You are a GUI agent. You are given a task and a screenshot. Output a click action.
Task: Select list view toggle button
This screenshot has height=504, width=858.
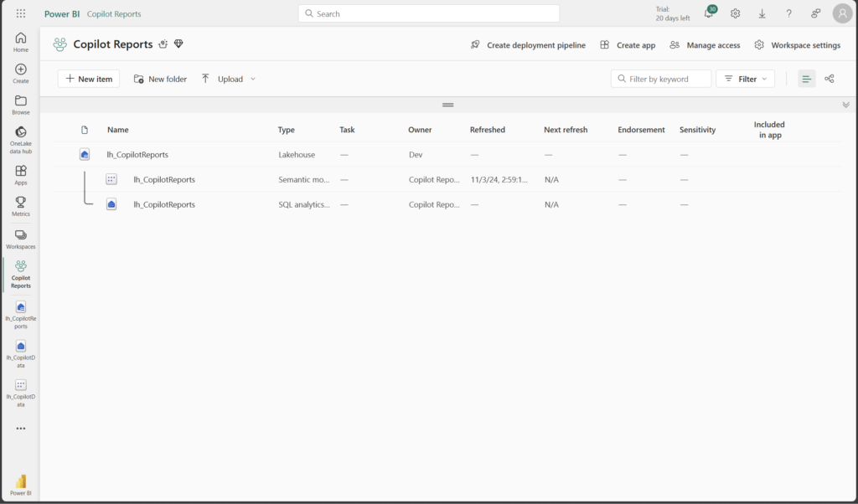click(x=807, y=79)
